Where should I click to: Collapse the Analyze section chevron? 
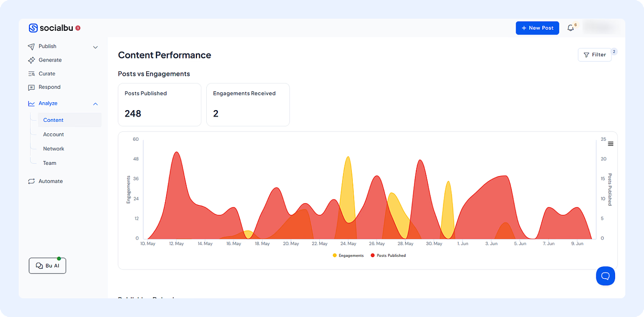pyautogui.click(x=95, y=104)
